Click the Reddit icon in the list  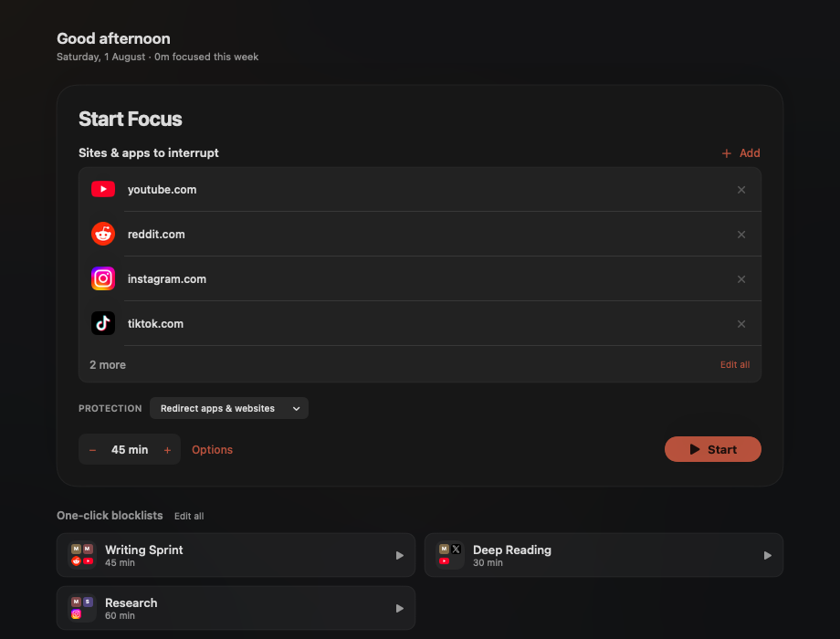(x=103, y=234)
